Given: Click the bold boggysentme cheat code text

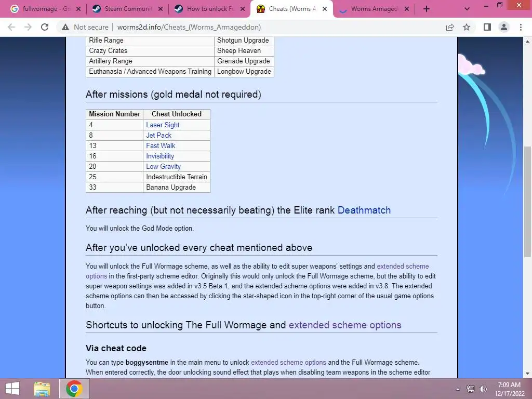Looking at the screenshot, I should click(147, 362).
